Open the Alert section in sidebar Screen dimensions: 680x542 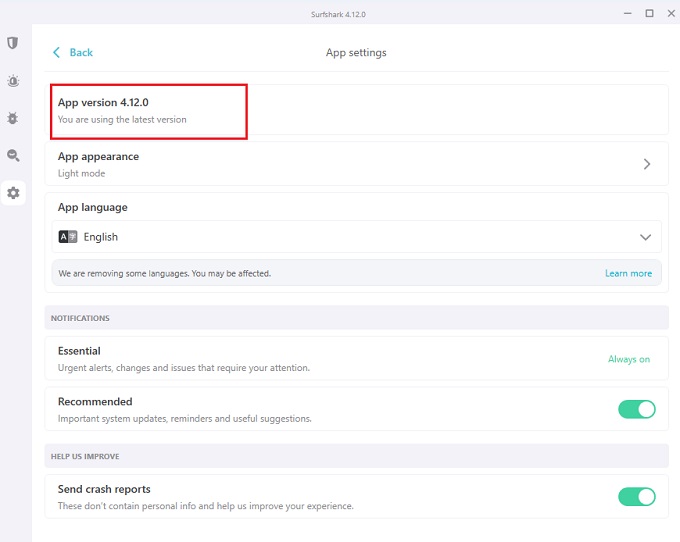[13, 81]
